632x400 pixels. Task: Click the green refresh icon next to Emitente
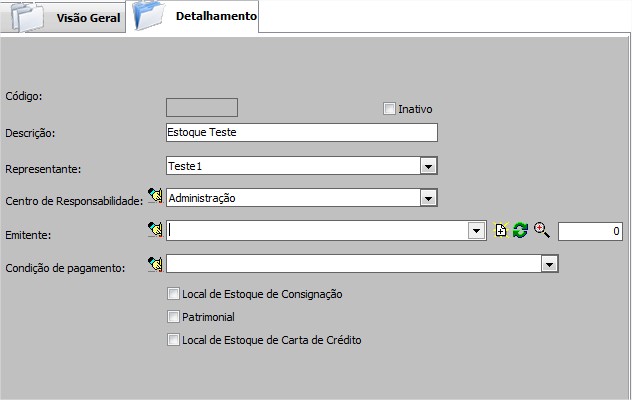520,231
